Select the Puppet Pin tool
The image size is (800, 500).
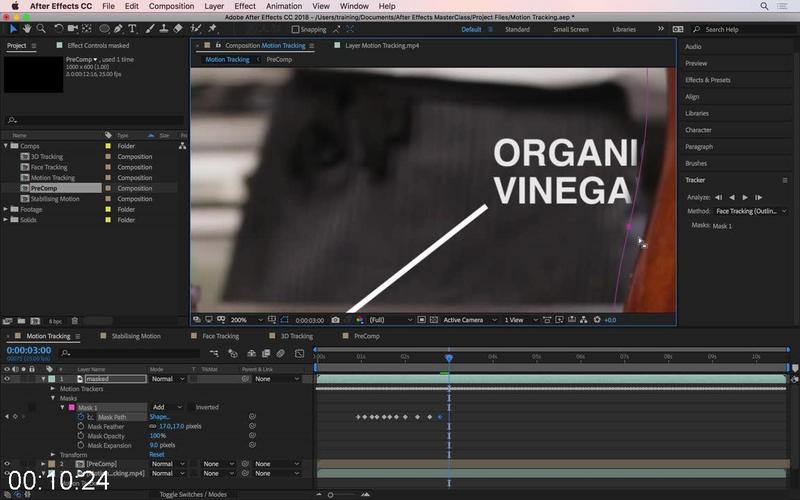coord(212,29)
